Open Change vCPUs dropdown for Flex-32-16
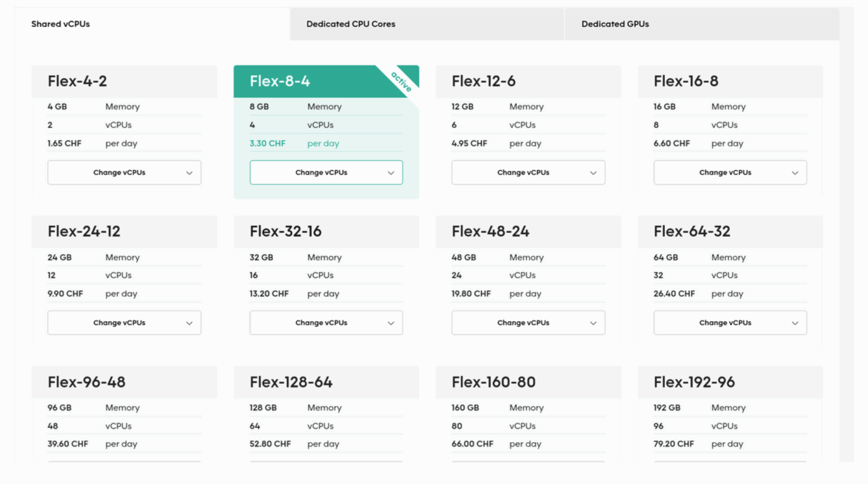This screenshot has width=868, height=484. coord(326,323)
